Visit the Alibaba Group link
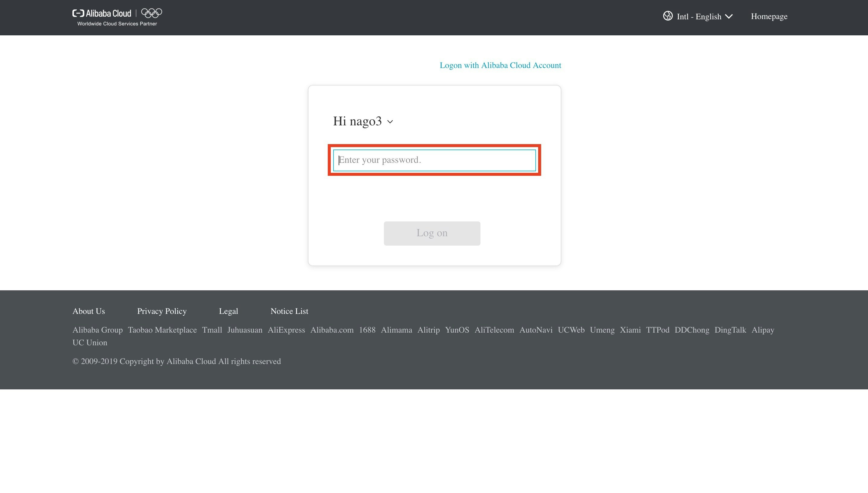The height and width of the screenshot is (493, 868). tap(97, 330)
